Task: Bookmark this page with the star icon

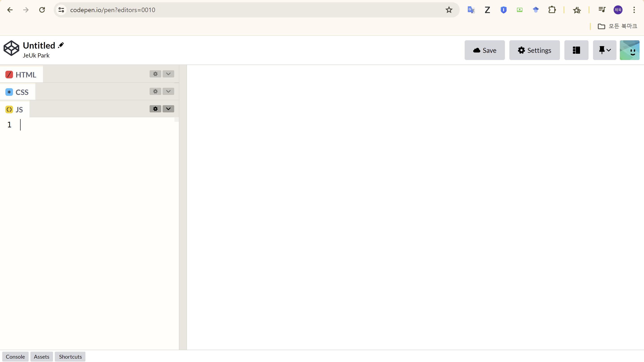Action: click(449, 10)
